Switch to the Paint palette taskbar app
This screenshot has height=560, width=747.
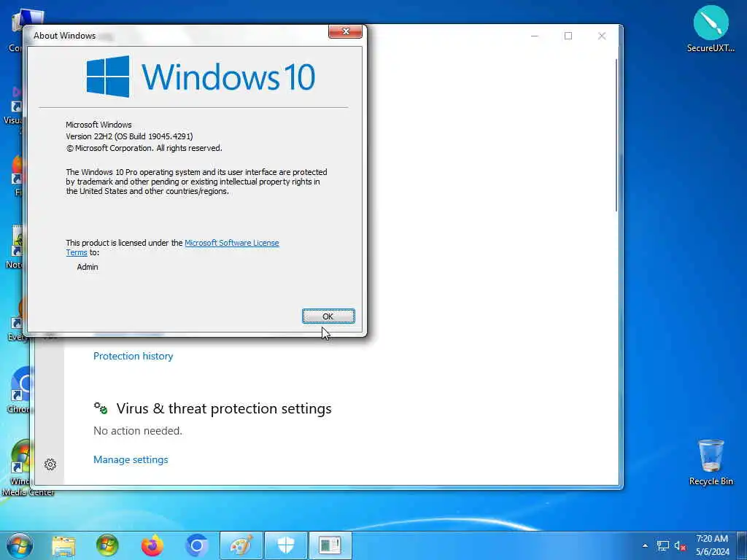[x=241, y=545]
